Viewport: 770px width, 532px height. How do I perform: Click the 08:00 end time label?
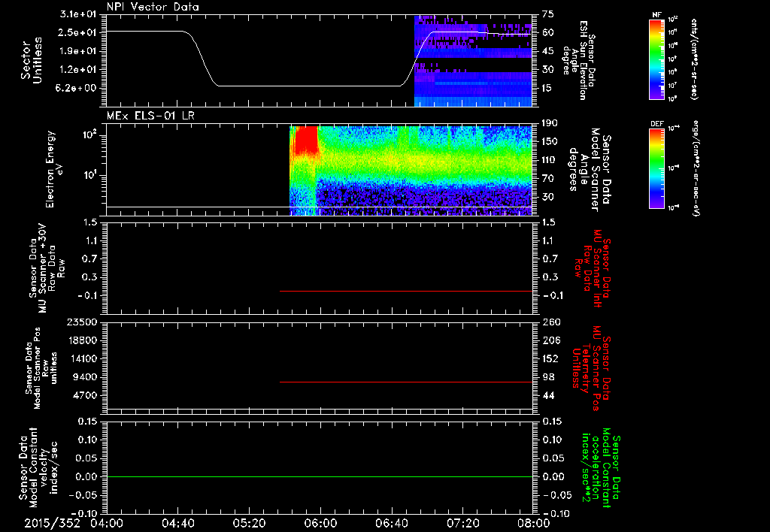point(534,523)
